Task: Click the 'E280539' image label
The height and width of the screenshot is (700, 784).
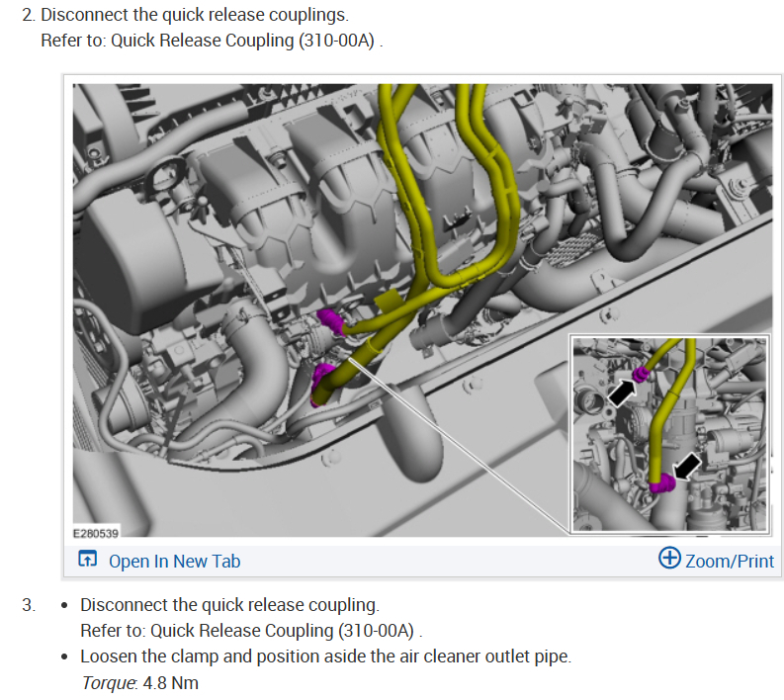Action: click(96, 533)
